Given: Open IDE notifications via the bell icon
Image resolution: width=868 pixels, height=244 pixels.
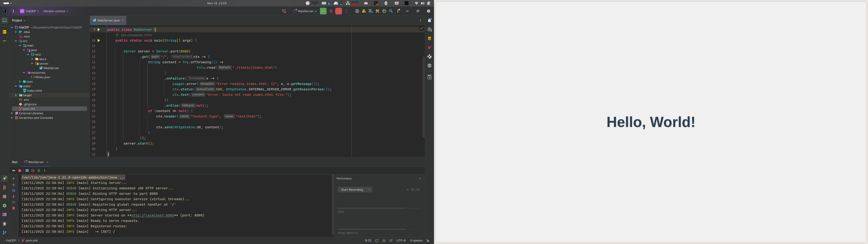Looking at the screenshot, I should point(430,20).
